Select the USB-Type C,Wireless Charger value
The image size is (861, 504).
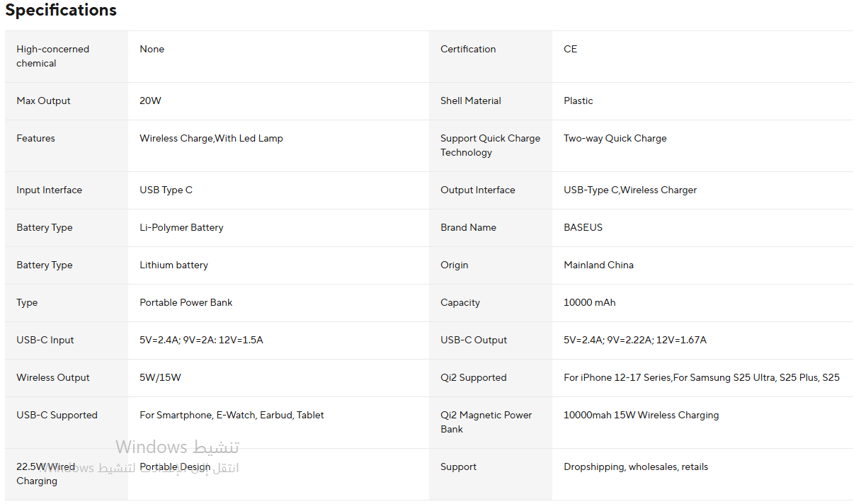tap(629, 190)
